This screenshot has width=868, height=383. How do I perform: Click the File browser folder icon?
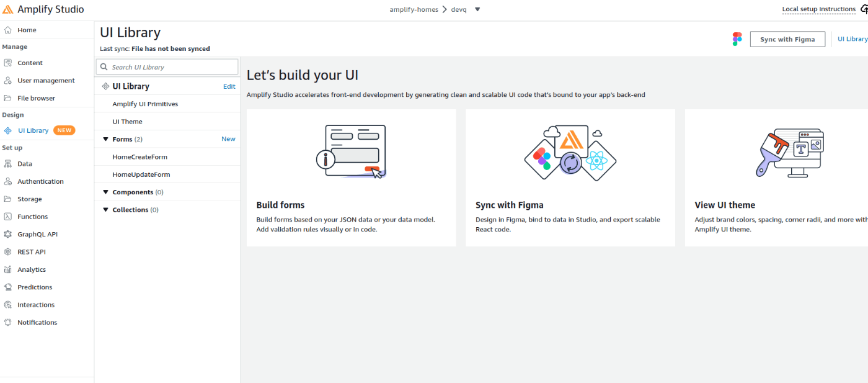point(7,98)
